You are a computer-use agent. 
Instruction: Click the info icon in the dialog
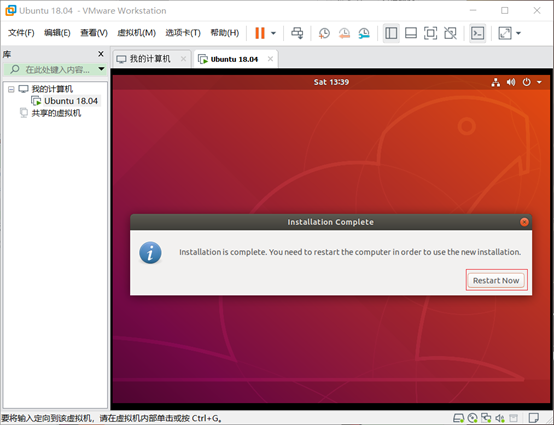[150, 253]
